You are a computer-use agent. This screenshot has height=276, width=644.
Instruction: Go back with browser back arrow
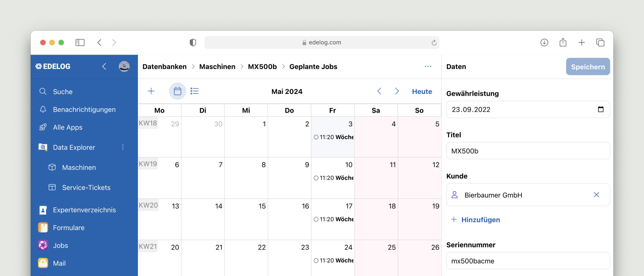99,42
